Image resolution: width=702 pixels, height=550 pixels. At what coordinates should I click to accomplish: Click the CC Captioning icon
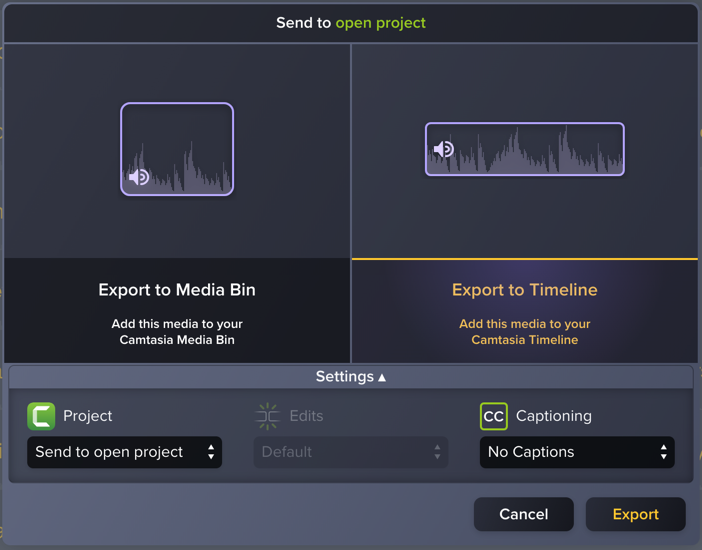point(493,416)
